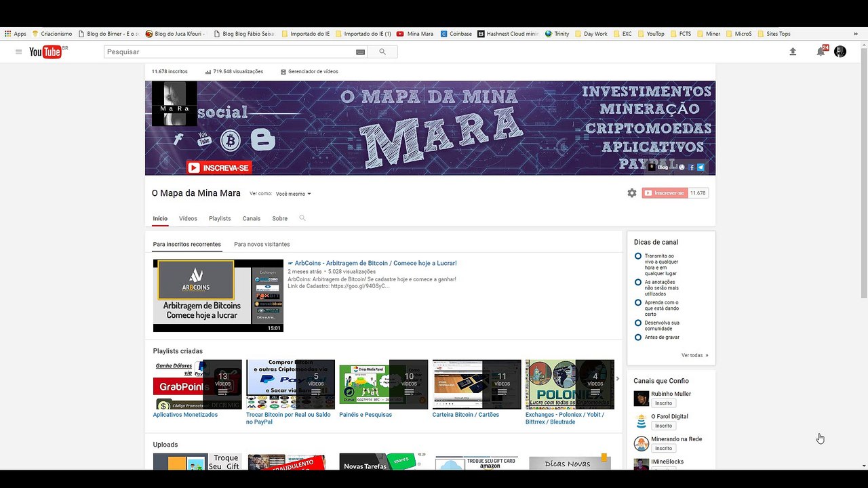868x488 pixels.
Task: Open the Mina Mara bookmark
Action: (x=415, y=34)
